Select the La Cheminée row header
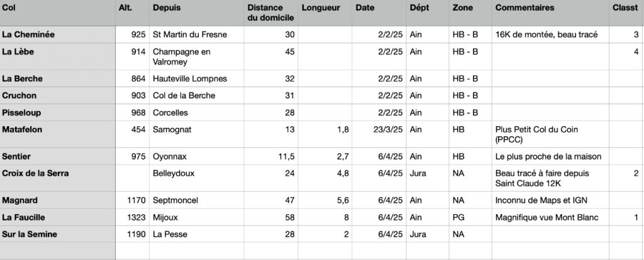Image resolution: width=644 pixels, height=260 pixels. [57, 35]
